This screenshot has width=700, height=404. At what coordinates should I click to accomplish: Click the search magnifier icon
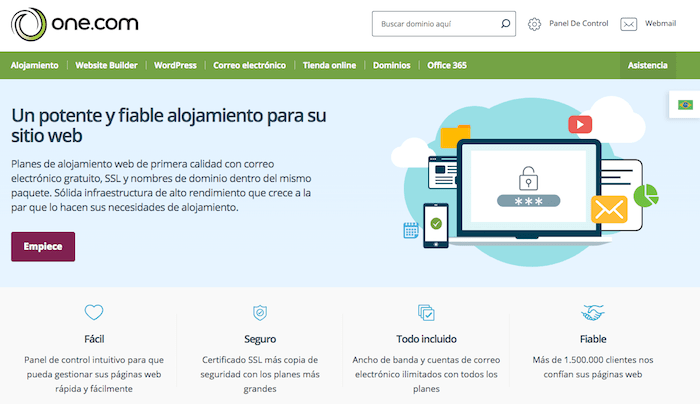pos(505,24)
